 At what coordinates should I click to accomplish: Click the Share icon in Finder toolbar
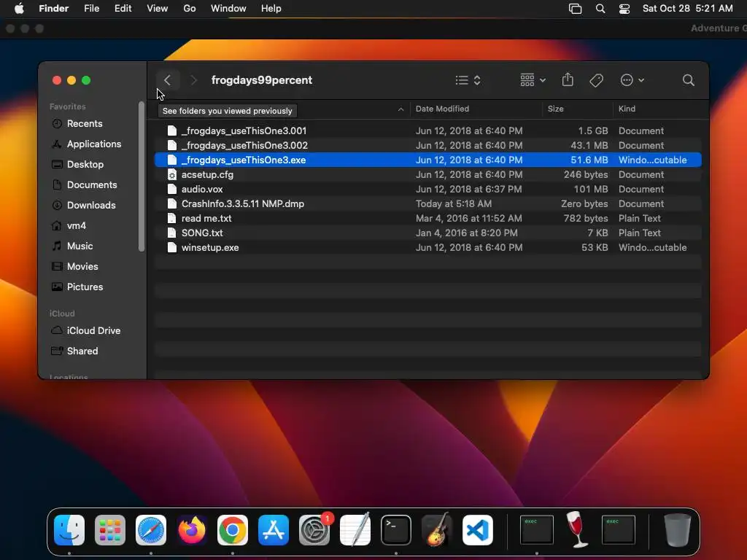pyautogui.click(x=568, y=79)
